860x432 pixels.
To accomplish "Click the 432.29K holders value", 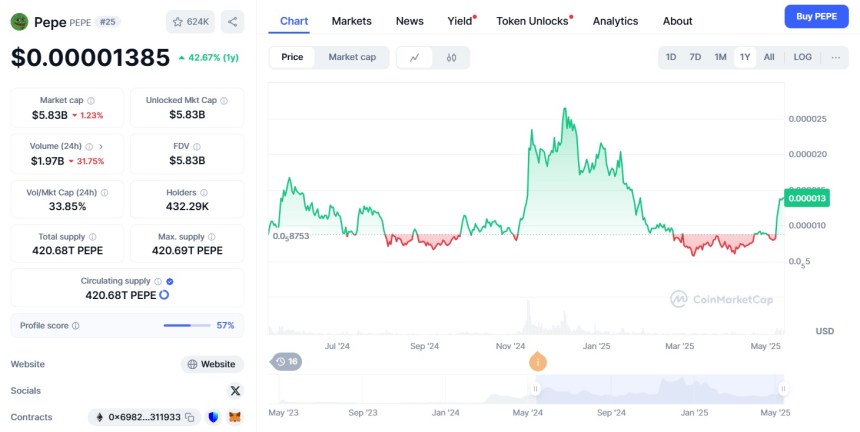I will 187,207.
